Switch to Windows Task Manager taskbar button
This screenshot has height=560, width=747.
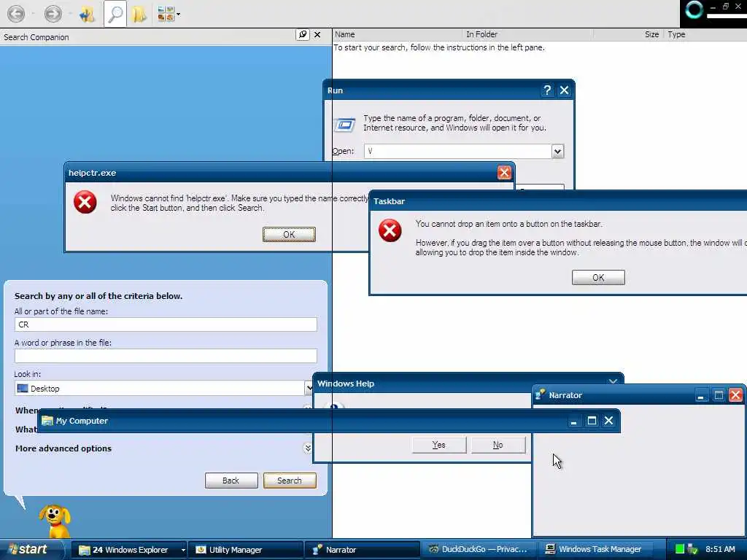pos(595,550)
